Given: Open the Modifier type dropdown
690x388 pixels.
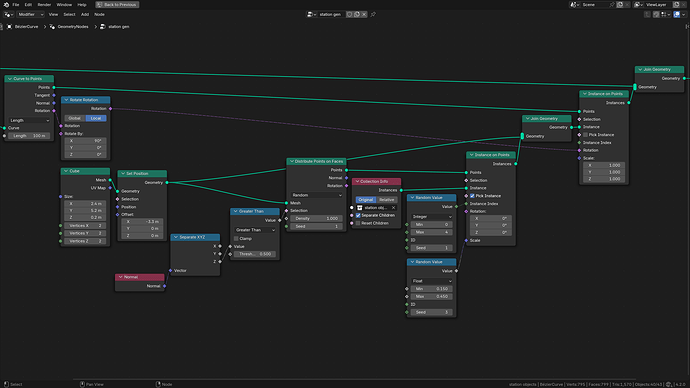Looking at the screenshot, I should (x=30, y=15).
